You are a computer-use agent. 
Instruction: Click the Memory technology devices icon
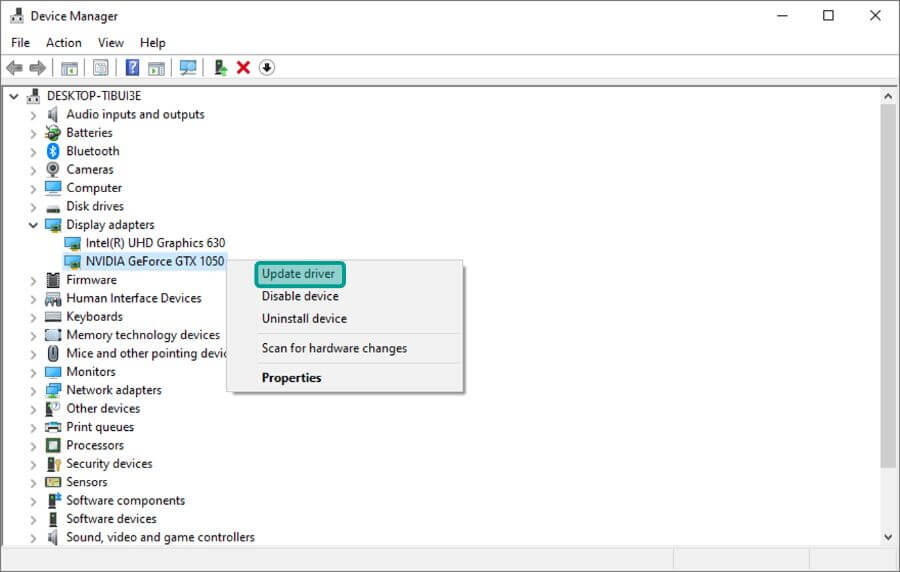(x=53, y=335)
